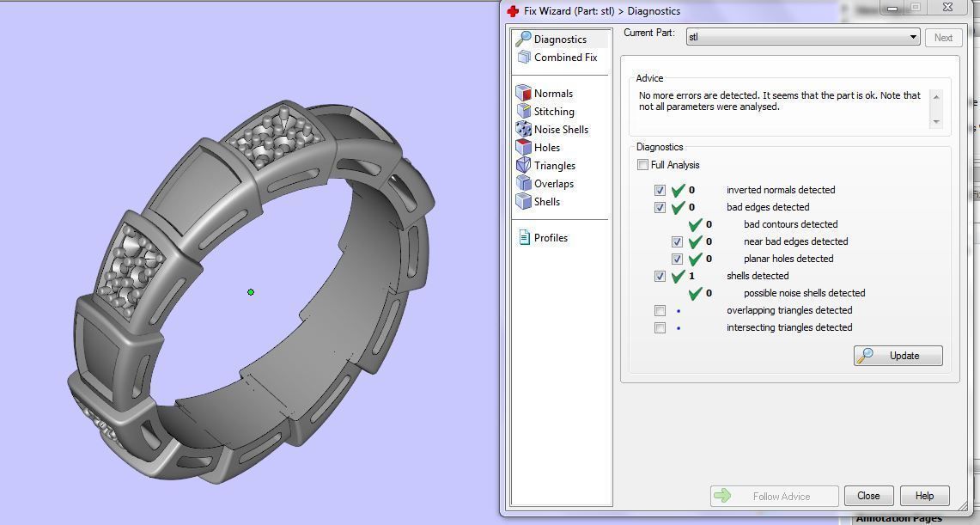
Task: Click the Follow Advice button
Action: pyautogui.click(x=775, y=496)
